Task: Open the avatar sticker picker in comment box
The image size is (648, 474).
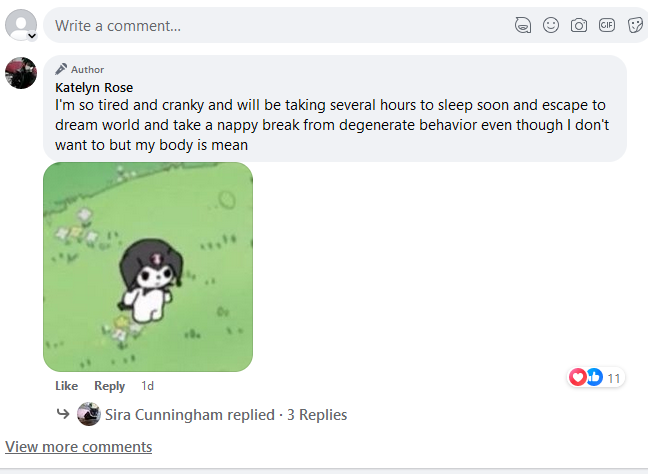Action: (x=522, y=25)
